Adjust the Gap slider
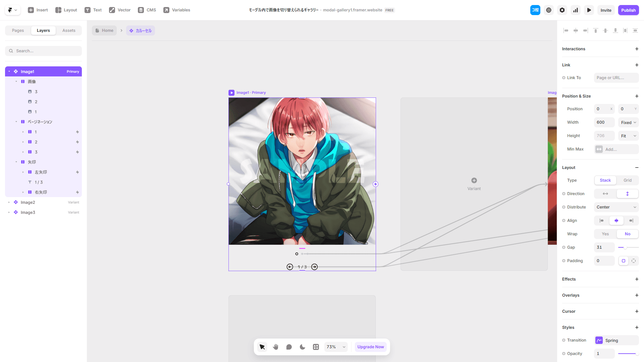 pyautogui.click(x=625, y=247)
